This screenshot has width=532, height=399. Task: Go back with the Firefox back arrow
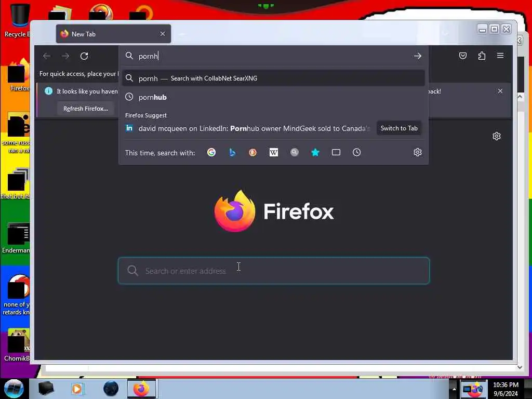coord(46,56)
